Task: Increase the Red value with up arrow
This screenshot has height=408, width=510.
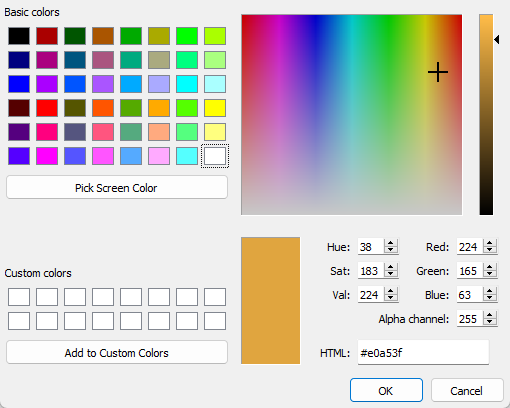Action: click(490, 244)
